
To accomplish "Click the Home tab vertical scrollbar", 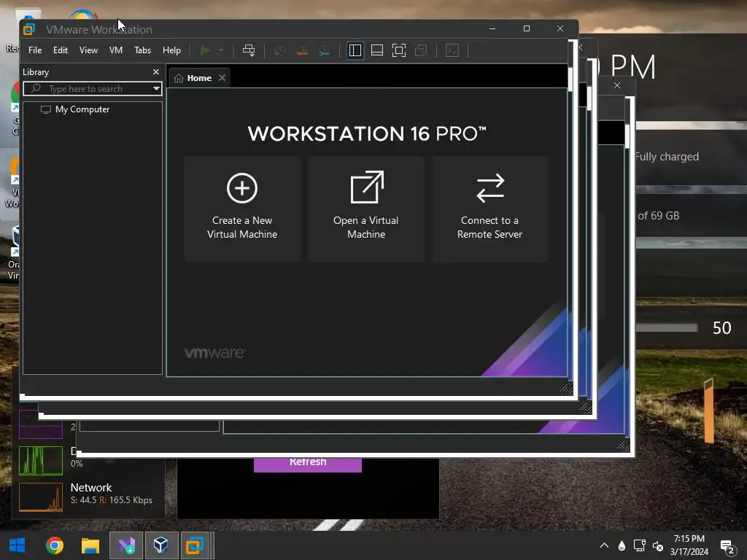I will 570,79.
